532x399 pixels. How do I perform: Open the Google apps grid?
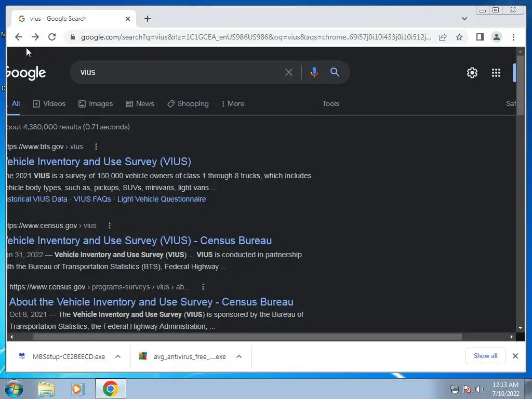point(496,73)
